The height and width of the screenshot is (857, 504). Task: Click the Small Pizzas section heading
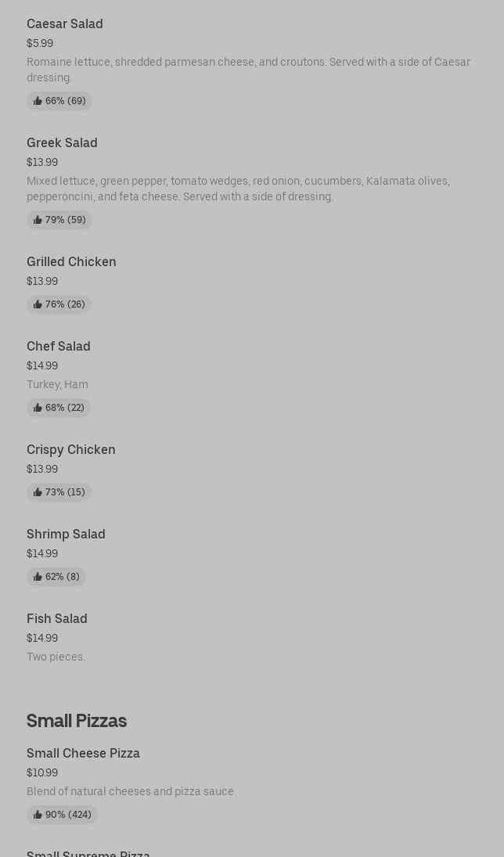77,721
